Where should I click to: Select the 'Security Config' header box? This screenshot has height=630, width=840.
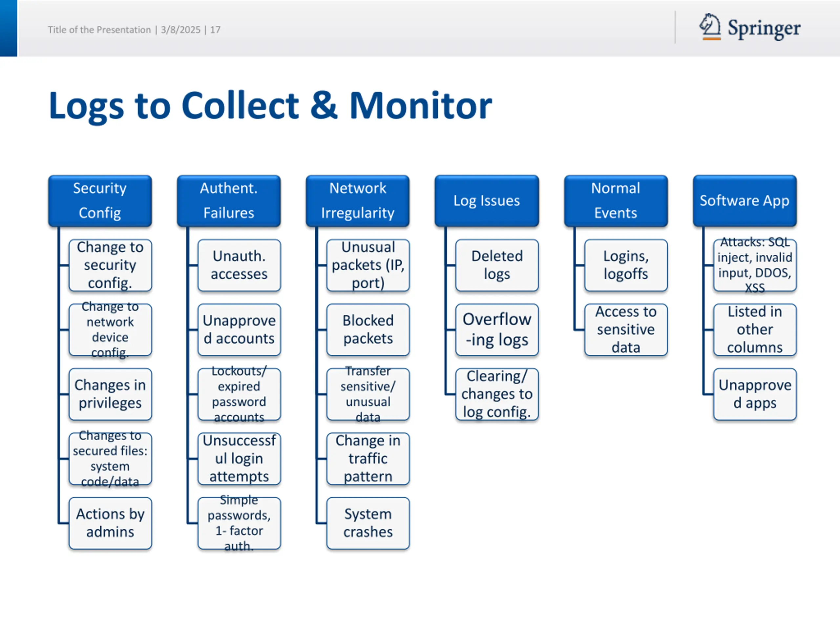tap(100, 200)
